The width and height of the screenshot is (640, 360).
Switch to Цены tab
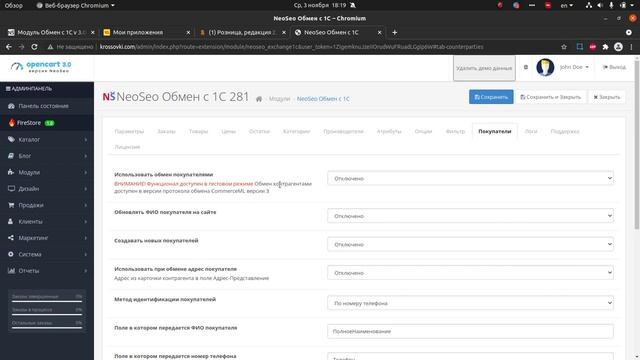point(229,131)
